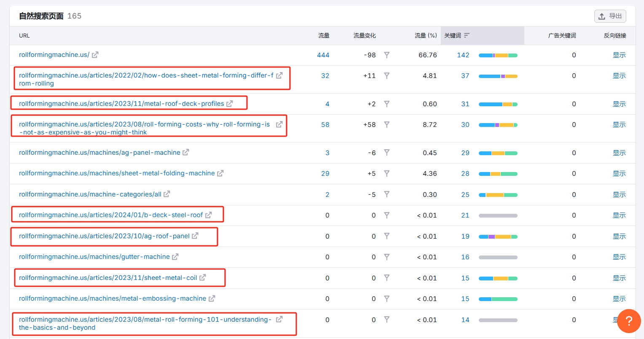644x339 pixels.
Task: Click filter funnel icon in +11 traffic change row
Action: coord(387,76)
